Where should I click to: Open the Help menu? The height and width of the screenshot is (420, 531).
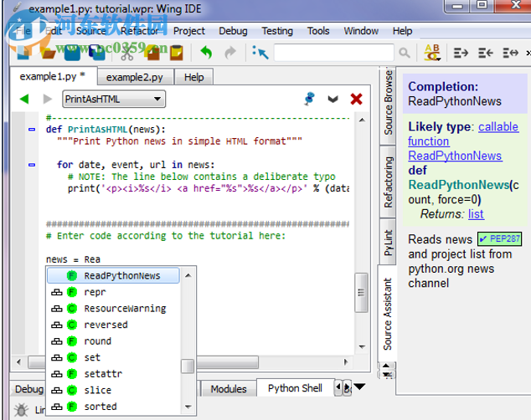pos(402,31)
